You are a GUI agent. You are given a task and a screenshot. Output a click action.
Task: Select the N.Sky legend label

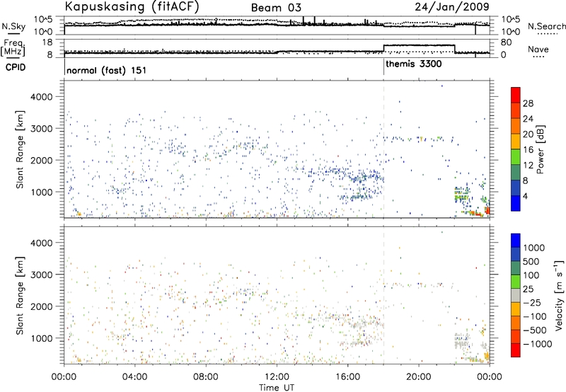(13, 26)
